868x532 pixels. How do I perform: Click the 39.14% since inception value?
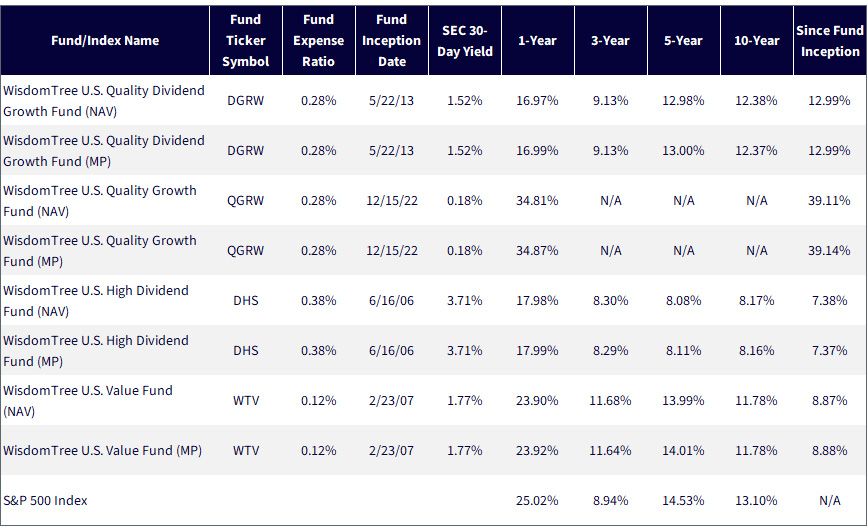click(829, 250)
